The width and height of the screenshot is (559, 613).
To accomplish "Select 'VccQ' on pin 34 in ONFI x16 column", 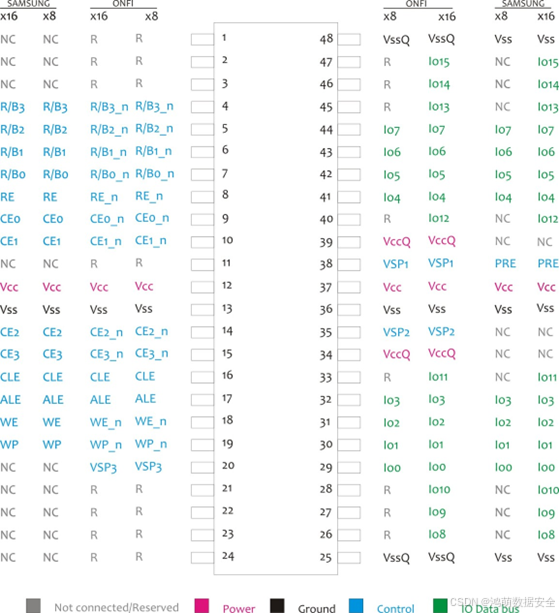I will [x=442, y=353].
